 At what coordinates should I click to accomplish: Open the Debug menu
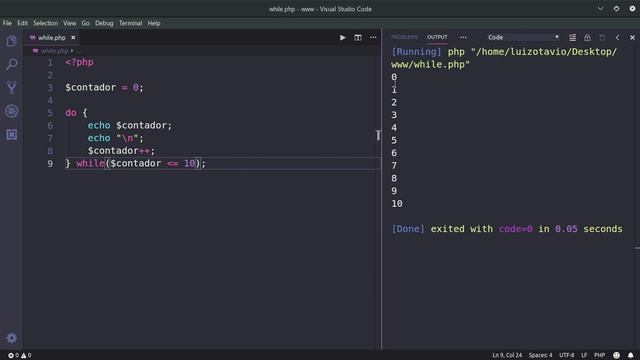click(104, 23)
